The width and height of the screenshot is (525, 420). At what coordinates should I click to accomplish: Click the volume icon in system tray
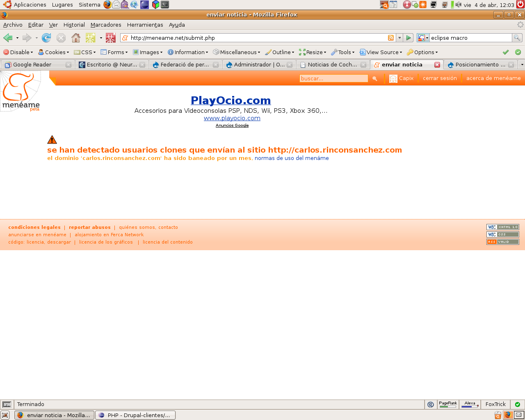[x=458, y=5]
